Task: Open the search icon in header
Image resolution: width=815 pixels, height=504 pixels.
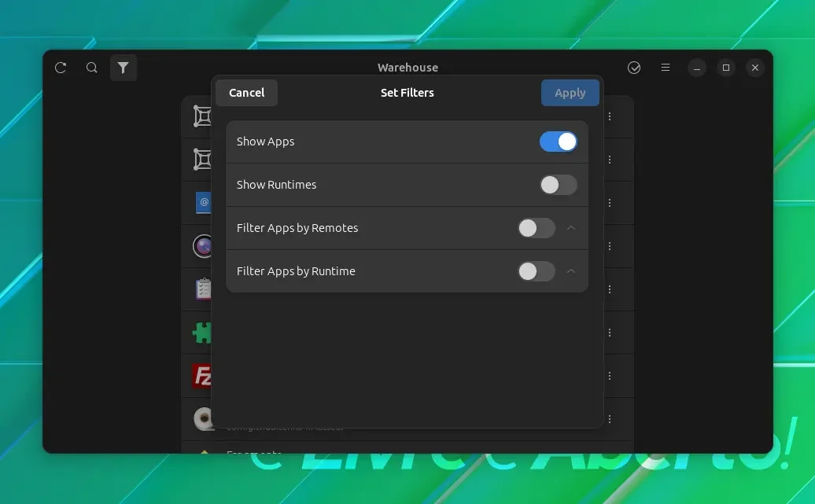Action: (91, 68)
